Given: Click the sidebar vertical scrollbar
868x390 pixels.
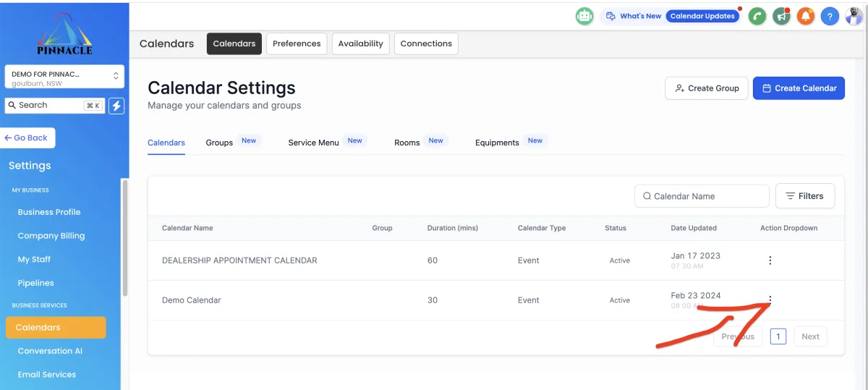Looking at the screenshot, I should [x=125, y=239].
